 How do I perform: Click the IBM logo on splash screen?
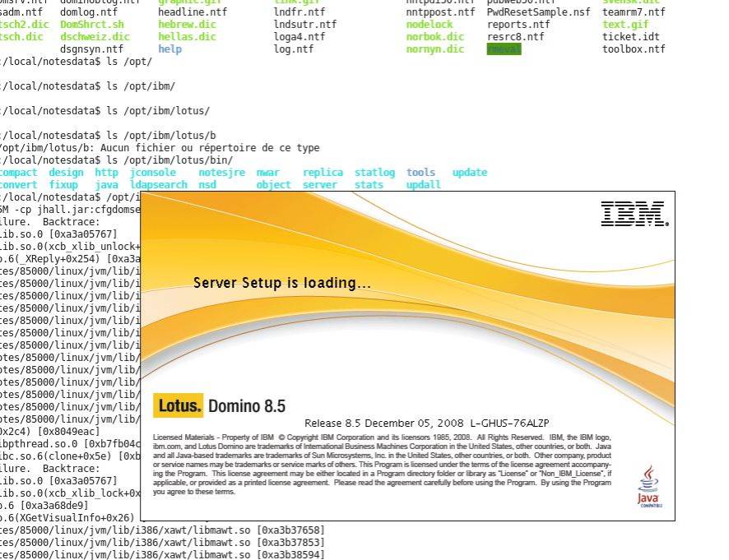(x=634, y=214)
